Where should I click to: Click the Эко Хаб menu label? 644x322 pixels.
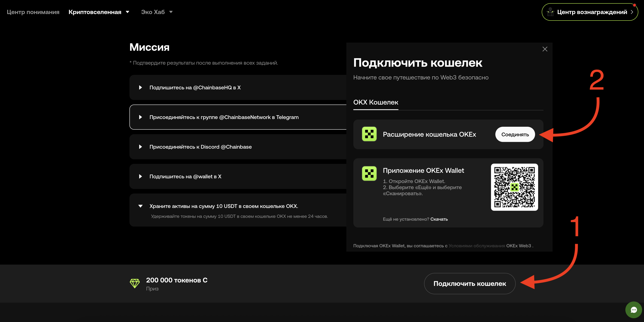(x=153, y=12)
